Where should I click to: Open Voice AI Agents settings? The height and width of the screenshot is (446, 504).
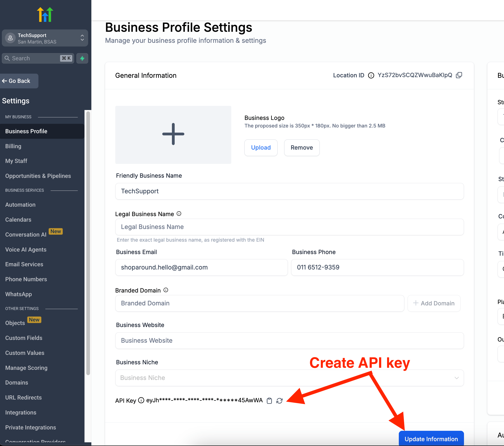[26, 249]
